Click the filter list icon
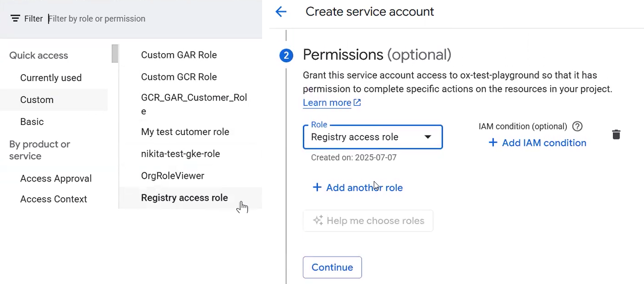Image resolution: width=644 pixels, height=284 pixels. point(15,19)
